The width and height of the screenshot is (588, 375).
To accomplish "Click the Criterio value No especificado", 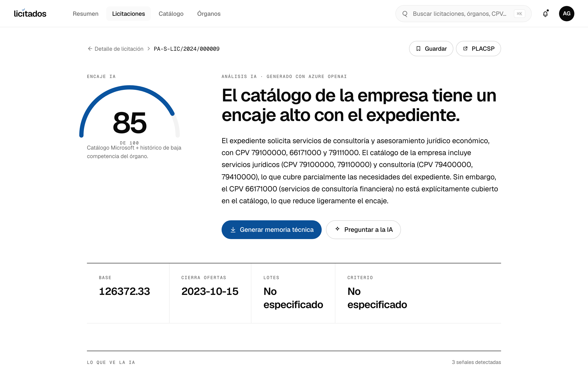I will [377, 298].
